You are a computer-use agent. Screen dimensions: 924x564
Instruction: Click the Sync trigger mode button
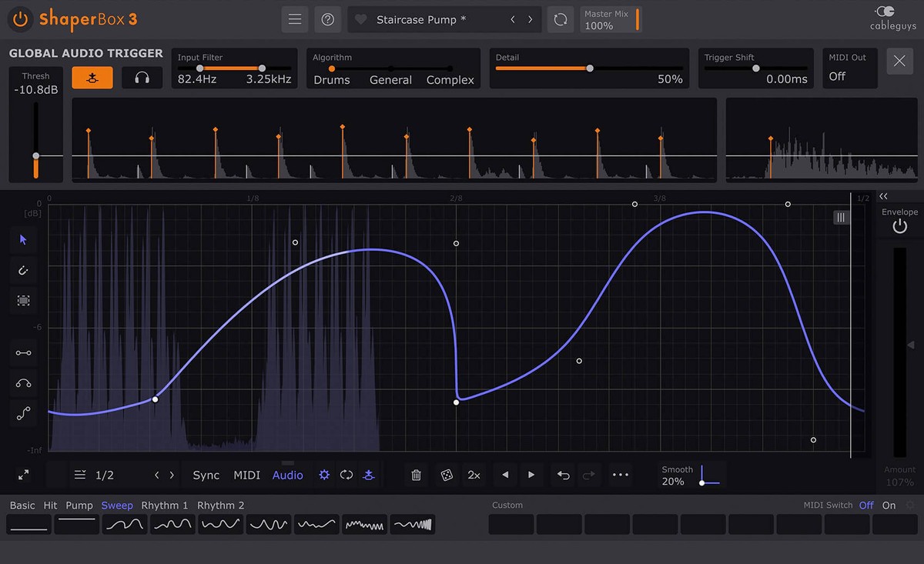pyautogui.click(x=206, y=476)
